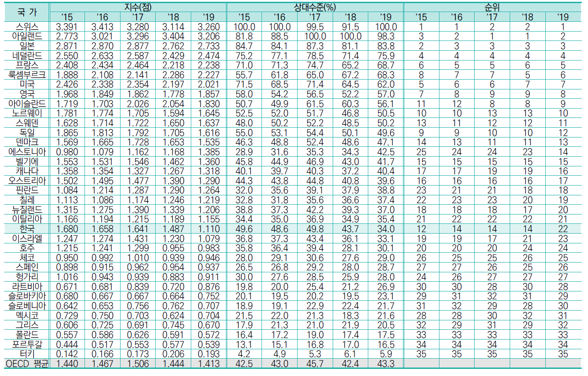Select the '네덜란드' country row label
This screenshot has height=376, width=588.
click(x=27, y=56)
